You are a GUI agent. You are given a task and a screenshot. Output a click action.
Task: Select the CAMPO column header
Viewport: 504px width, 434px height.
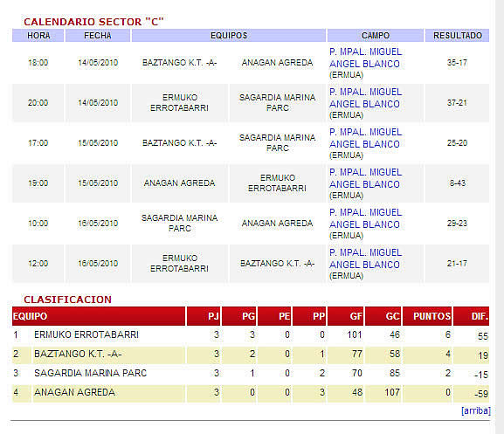(x=376, y=35)
